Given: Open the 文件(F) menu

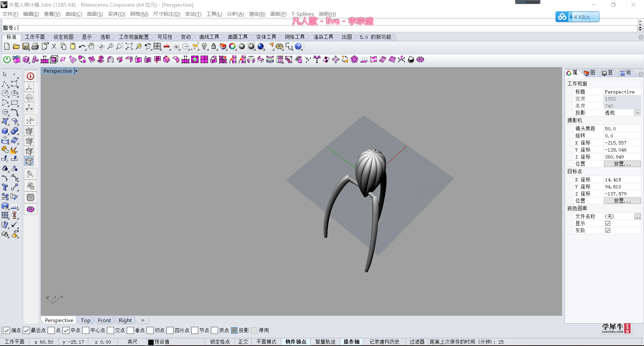Looking at the screenshot, I should click(10, 14).
